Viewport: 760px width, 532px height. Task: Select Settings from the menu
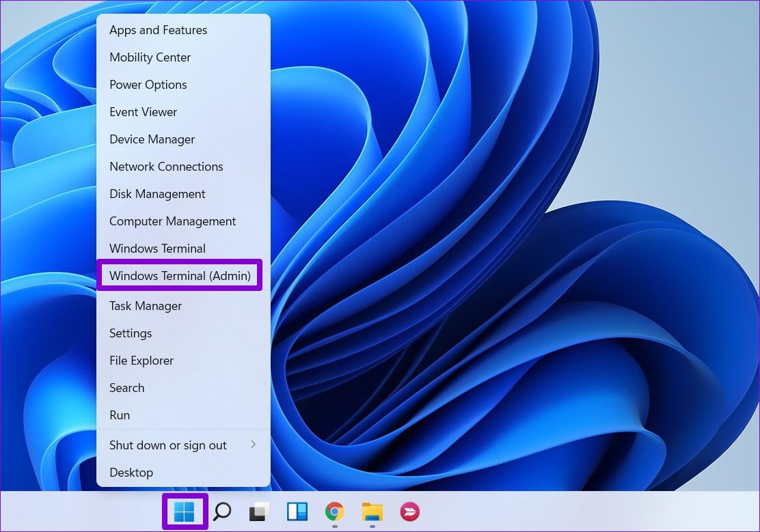(x=131, y=333)
